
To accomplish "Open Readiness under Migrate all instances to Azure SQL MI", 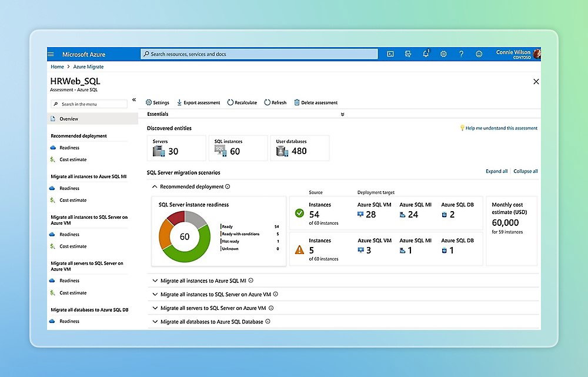I will [69, 188].
